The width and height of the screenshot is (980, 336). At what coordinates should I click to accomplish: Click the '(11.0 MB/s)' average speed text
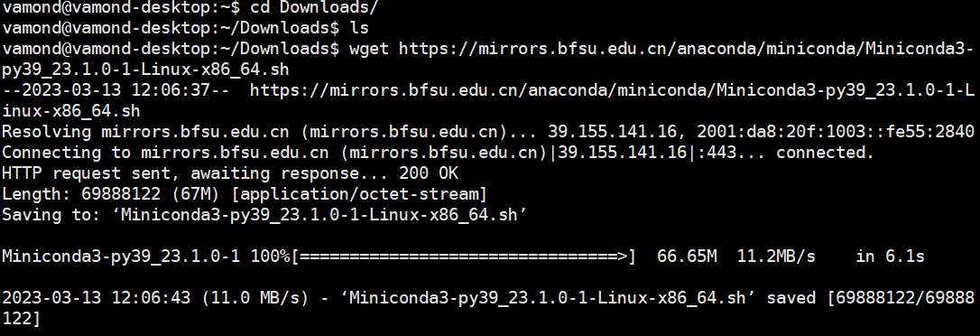[x=255, y=298]
